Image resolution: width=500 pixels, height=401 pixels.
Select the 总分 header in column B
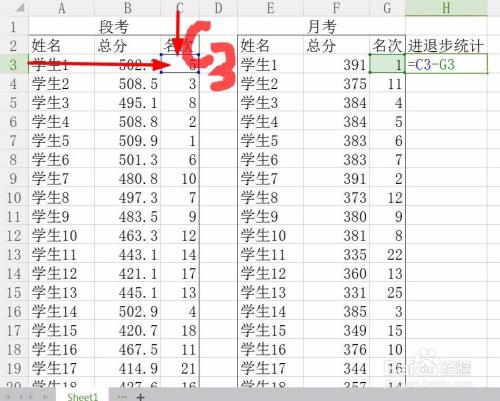(x=127, y=45)
